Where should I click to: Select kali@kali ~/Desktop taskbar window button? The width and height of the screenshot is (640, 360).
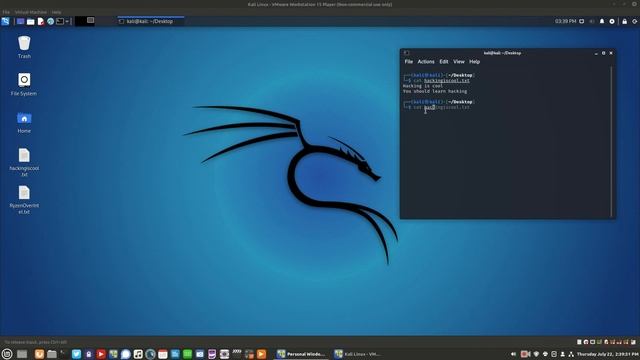tap(151, 21)
